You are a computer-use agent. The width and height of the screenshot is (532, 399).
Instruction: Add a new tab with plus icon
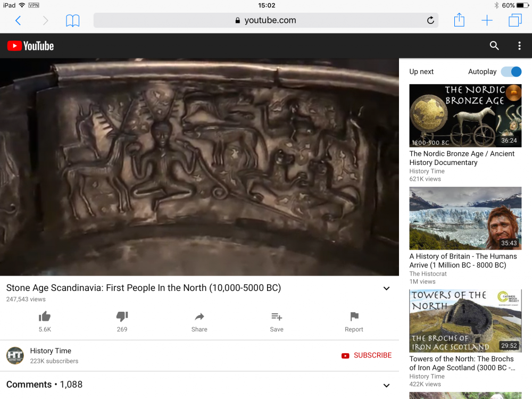(487, 20)
